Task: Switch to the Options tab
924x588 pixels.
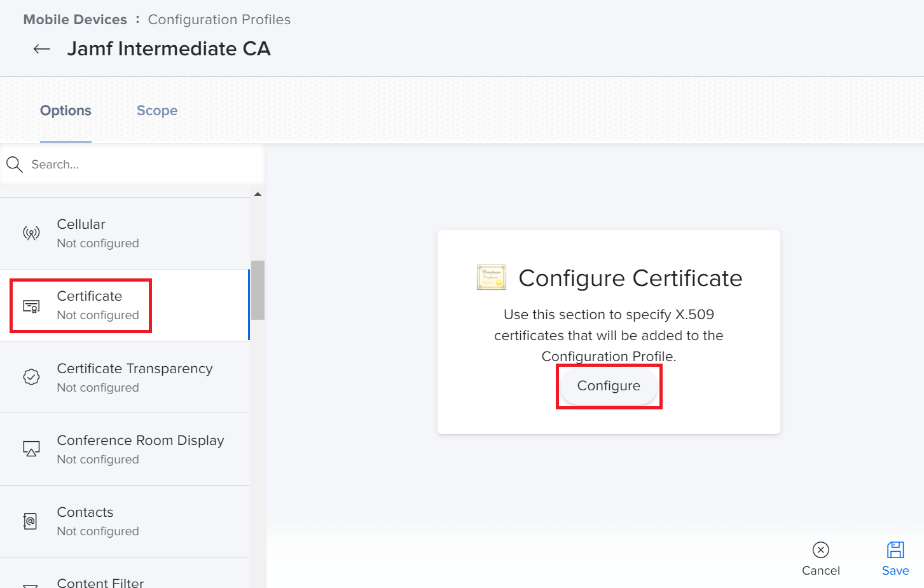Action: [66, 111]
